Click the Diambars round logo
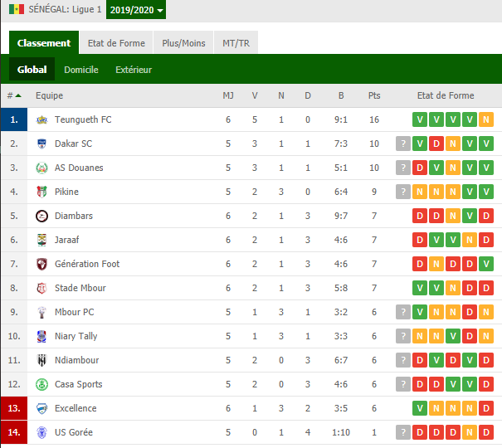 coord(41,216)
